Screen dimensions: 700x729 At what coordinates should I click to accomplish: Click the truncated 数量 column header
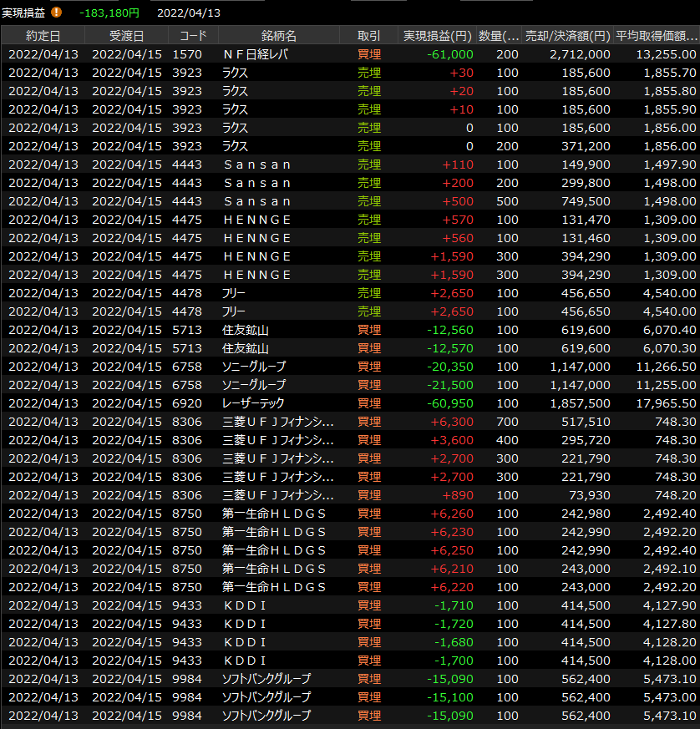coord(499,36)
